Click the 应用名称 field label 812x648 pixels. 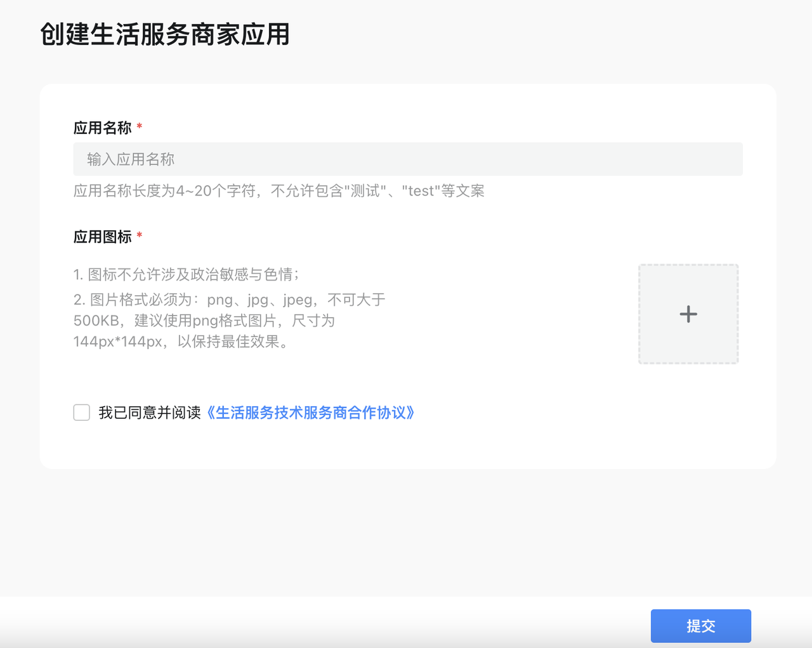[102, 128]
